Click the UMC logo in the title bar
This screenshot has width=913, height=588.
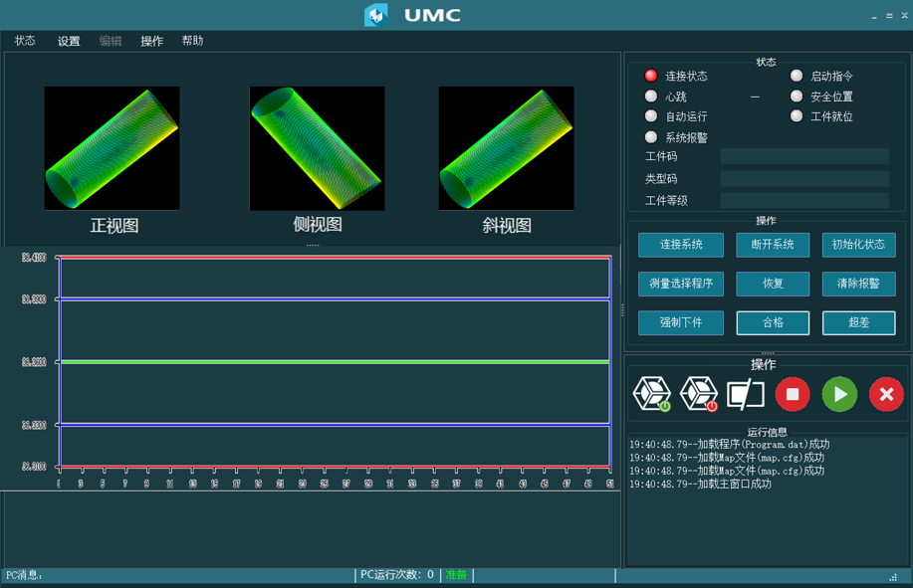tap(376, 15)
